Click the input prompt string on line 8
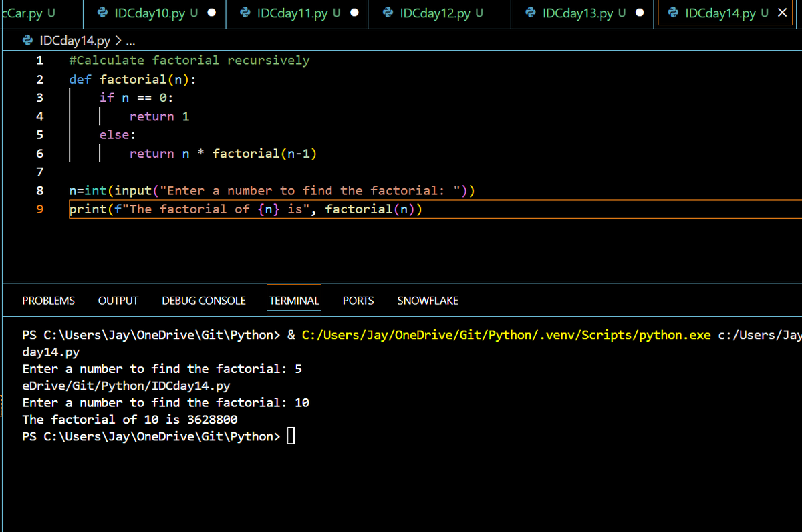Screen dimensions: 802x532 click(310, 191)
